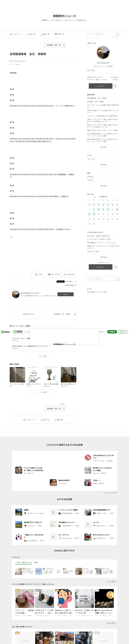
Task: Click the 新規登録 green button
Action: pos(112,332)
